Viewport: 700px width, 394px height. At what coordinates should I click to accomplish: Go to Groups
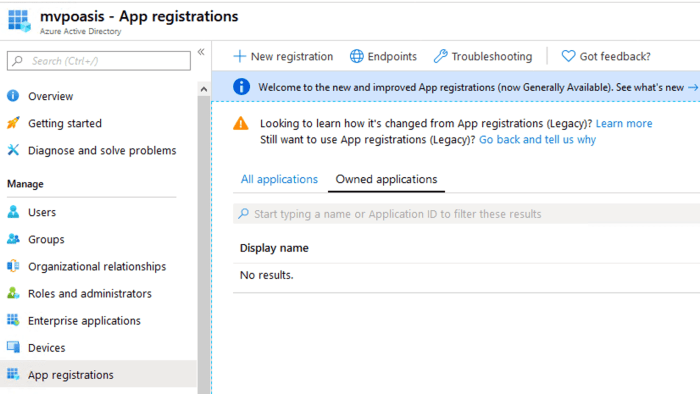46,240
